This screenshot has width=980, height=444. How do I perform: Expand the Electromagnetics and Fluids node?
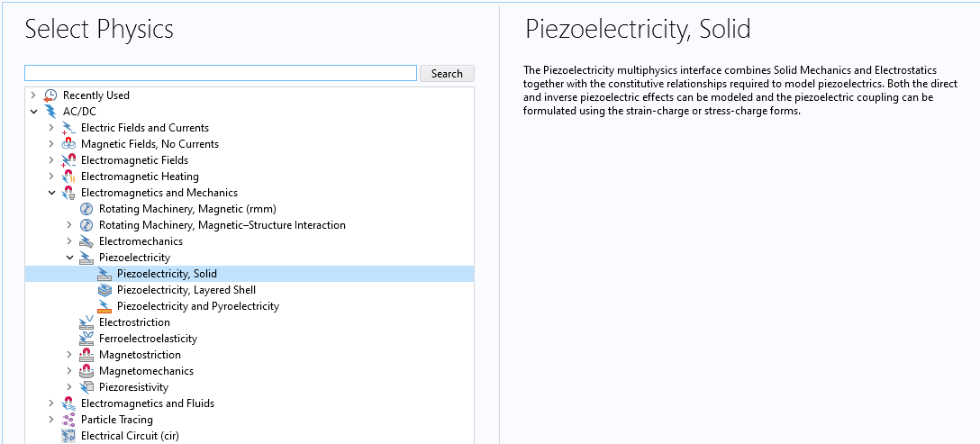(51, 403)
